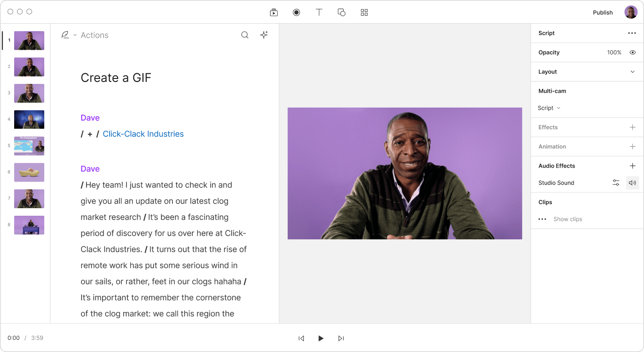Open Studio Sound settings with the sliders icon
Image resolution: width=644 pixels, height=352 pixels.
coord(616,183)
